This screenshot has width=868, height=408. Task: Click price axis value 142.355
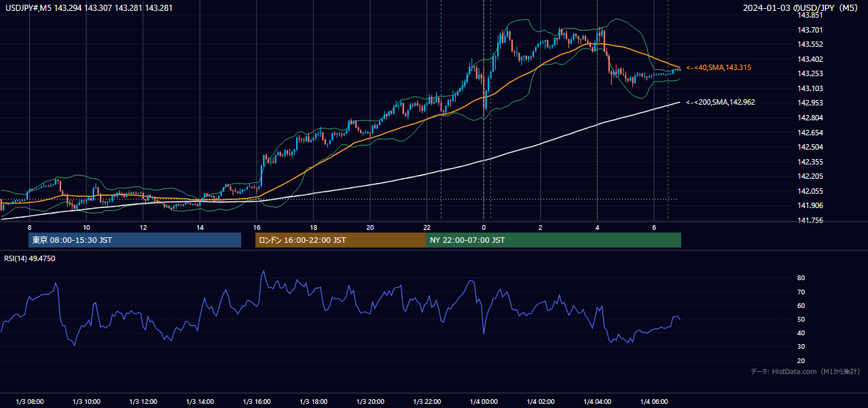point(810,162)
